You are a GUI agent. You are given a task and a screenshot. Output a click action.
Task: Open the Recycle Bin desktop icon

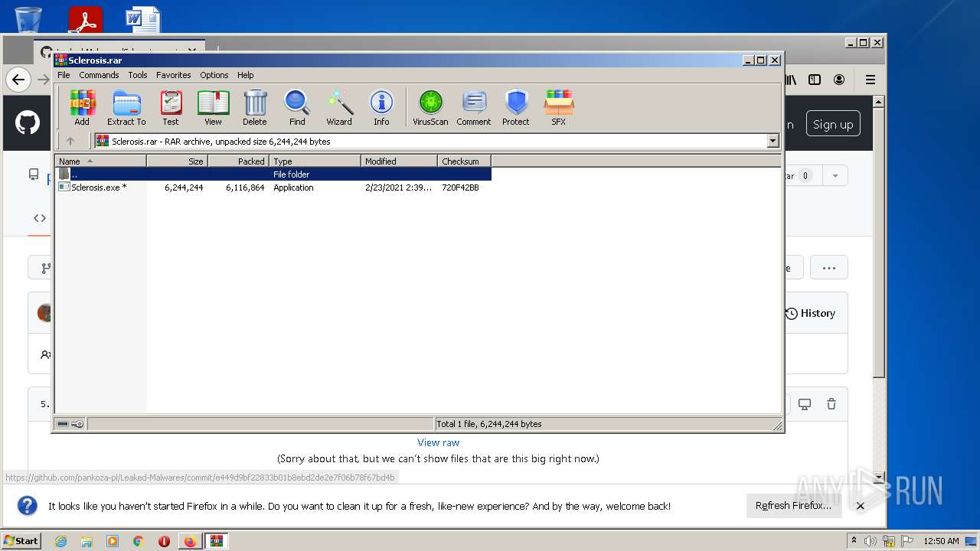tap(28, 19)
